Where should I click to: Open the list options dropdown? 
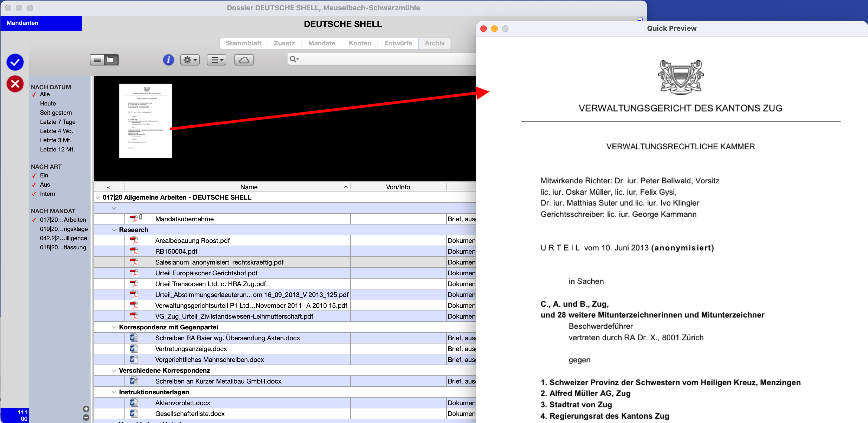point(216,60)
